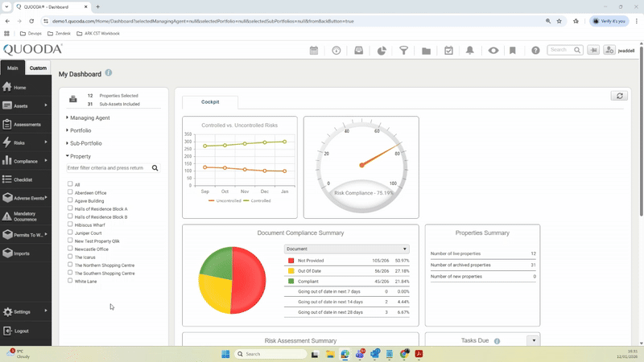Click the yellow Out Of Date swatch
The height and width of the screenshot is (362, 644).
point(291,271)
